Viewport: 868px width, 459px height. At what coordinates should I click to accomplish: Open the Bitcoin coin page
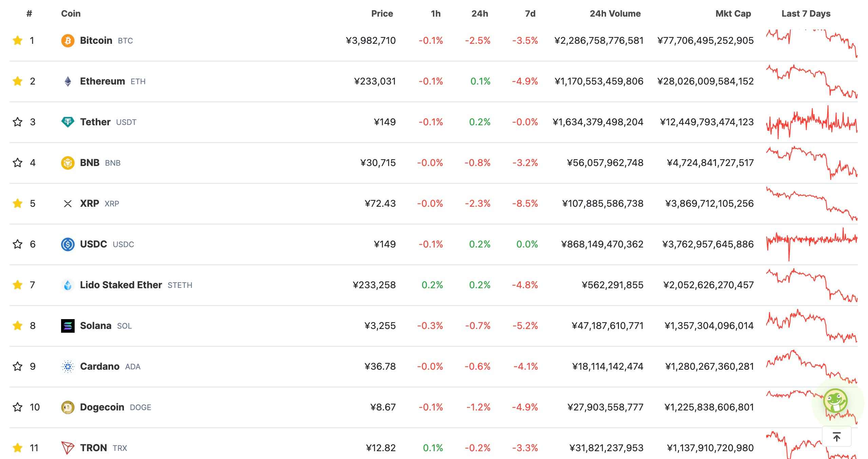pos(96,41)
